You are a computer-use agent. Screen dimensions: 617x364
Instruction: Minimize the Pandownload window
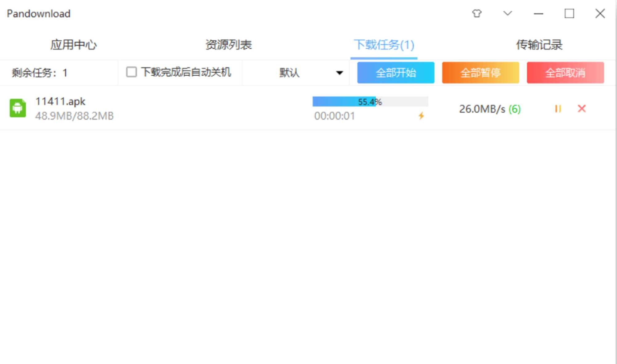click(538, 14)
